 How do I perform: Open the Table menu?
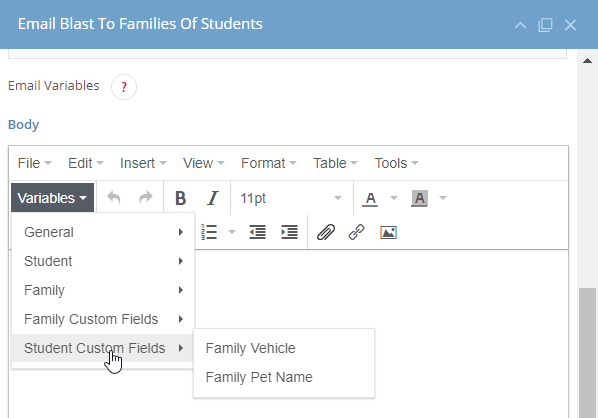click(x=335, y=163)
